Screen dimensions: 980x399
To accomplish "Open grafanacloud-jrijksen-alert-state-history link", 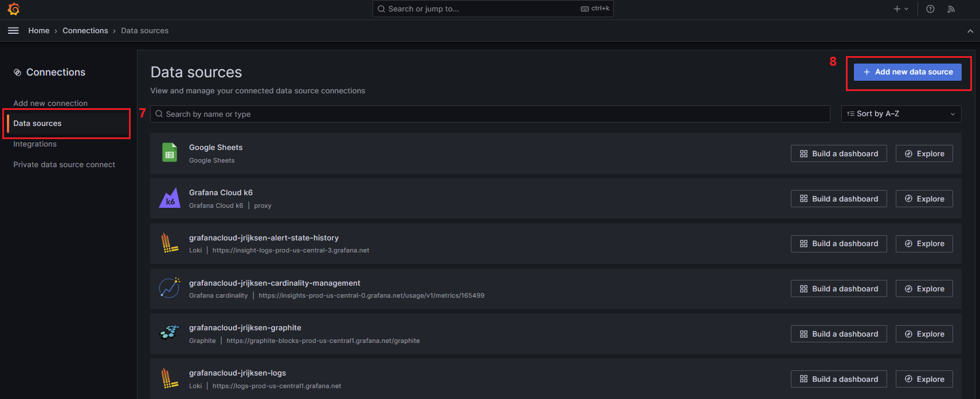I will pos(264,238).
